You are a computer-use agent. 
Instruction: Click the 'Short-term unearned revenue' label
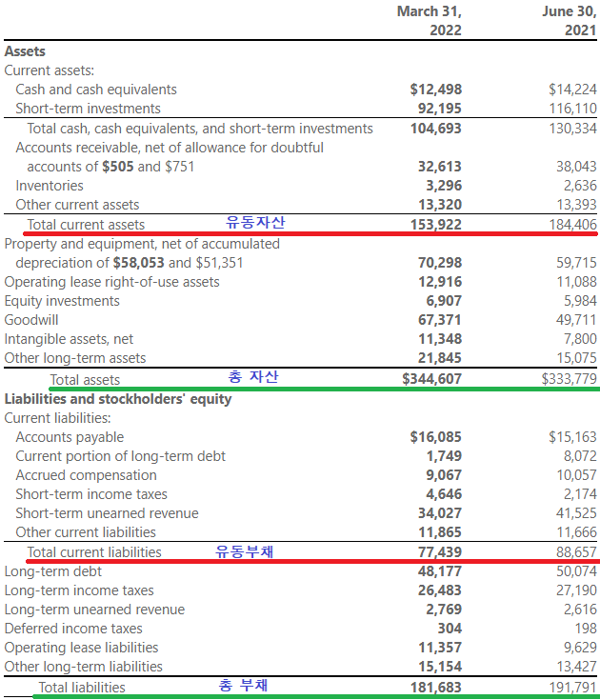point(107,514)
